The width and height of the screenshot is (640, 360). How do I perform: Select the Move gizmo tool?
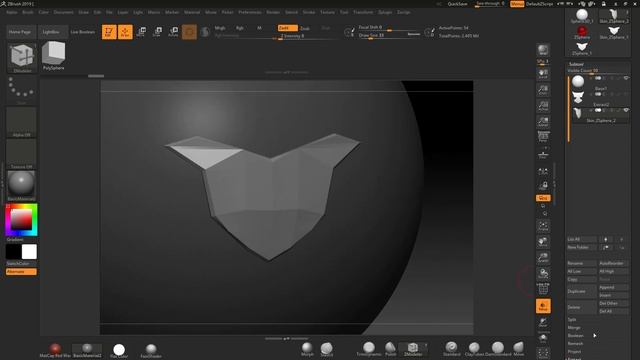(141, 32)
